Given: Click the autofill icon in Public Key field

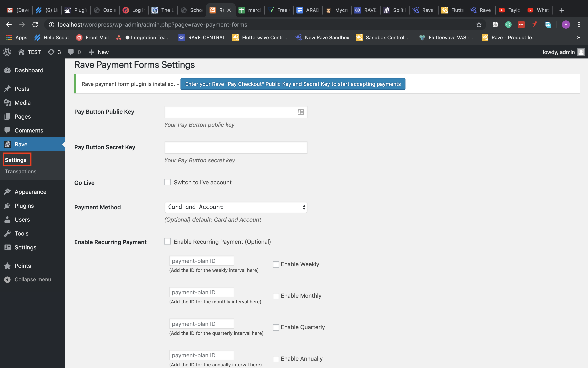Looking at the screenshot, I should point(301,112).
